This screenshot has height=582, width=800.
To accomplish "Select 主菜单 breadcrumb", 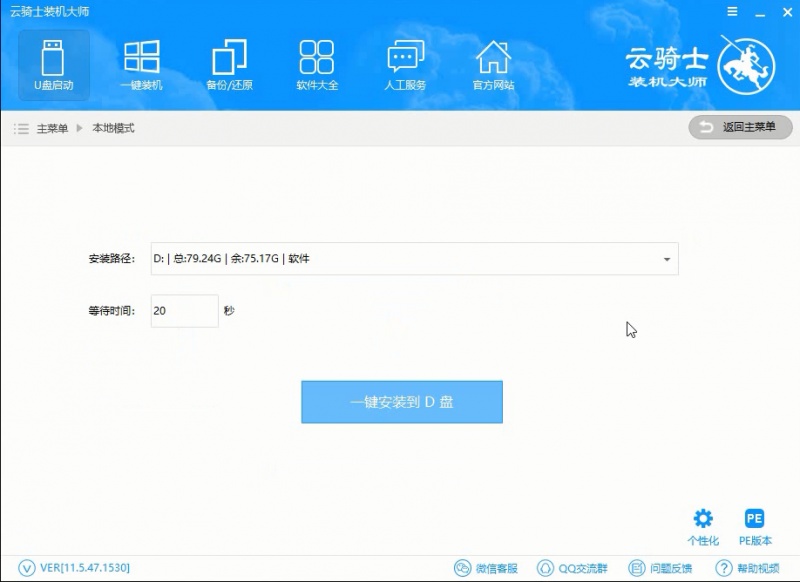I will (x=52, y=129).
